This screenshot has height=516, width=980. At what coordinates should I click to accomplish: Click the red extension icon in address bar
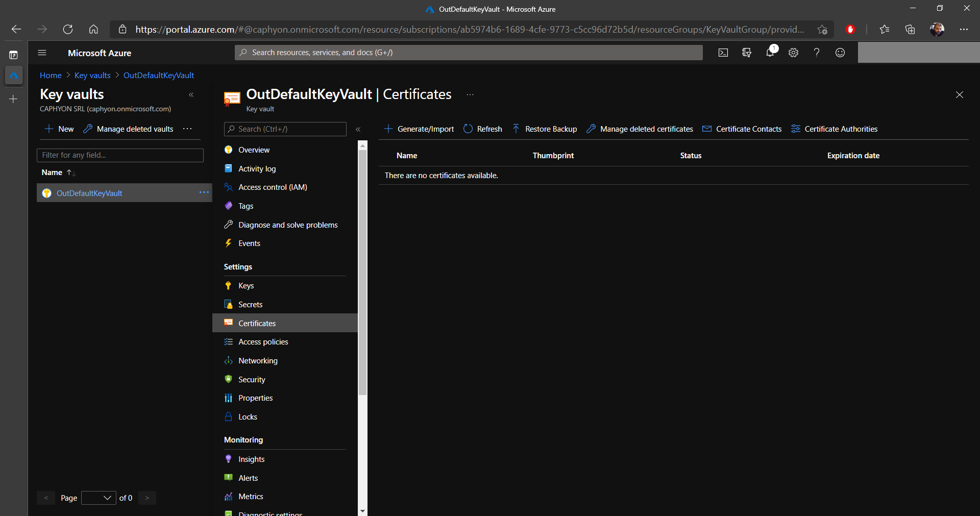850,30
